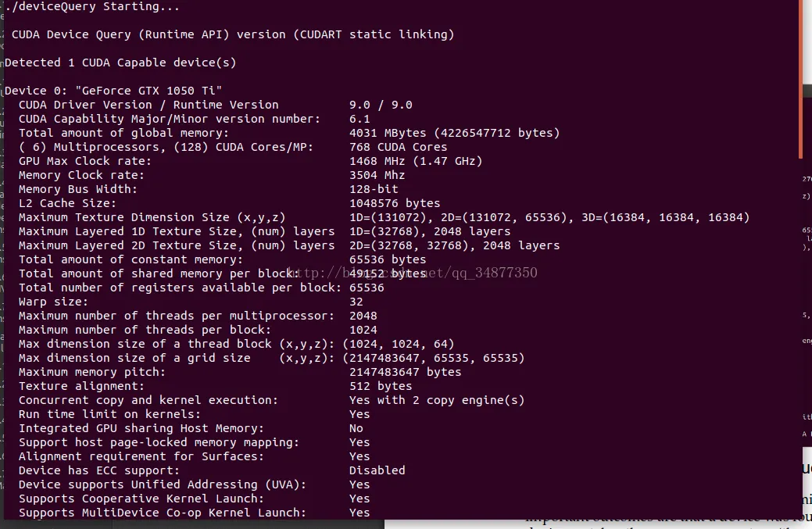The width and height of the screenshot is (812, 529).
Task: Click the "Maximum memory pitch:" label
Action: coord(92,372)
